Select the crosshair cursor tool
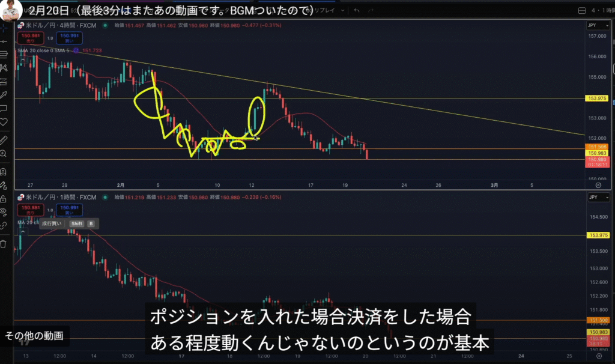 tap(4, 28)
